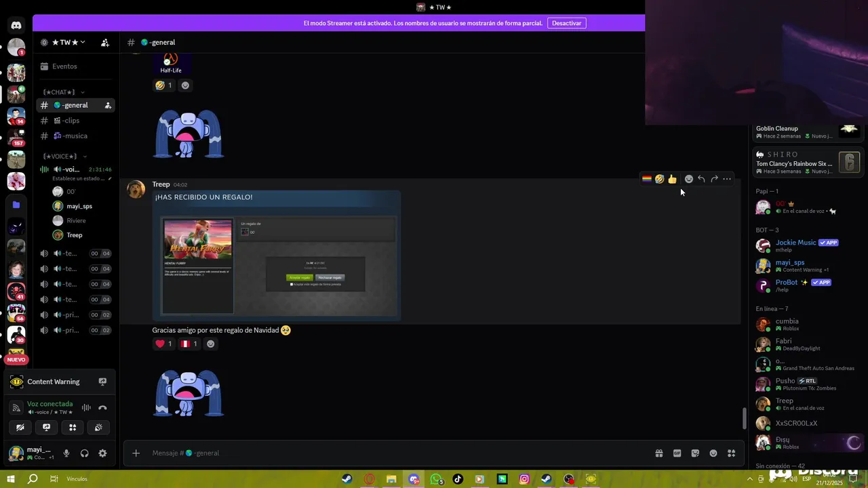Open the -general text channel

(75, 105)
